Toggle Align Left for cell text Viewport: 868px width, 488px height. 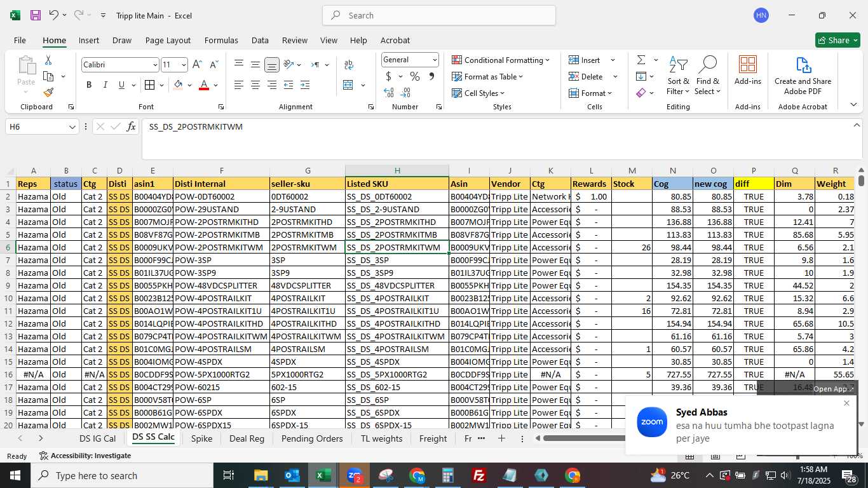238,85
